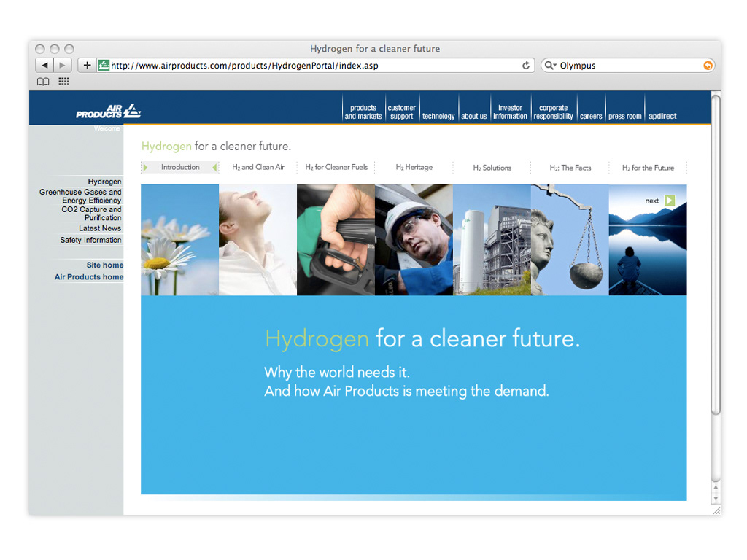Click the daisy flower thumbnail
The width and height of the screenshot is (747, 560).
tap(179, 239)
